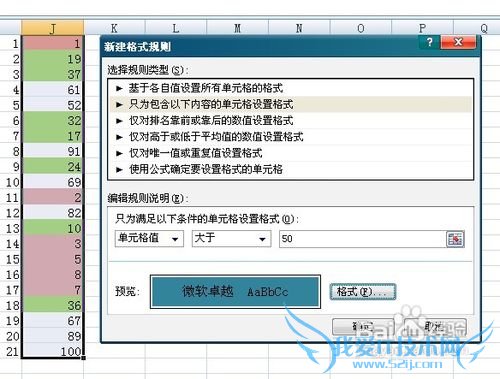Open the dialog help question mark button
Screen dimensions: 500x379
coord(429,42)
